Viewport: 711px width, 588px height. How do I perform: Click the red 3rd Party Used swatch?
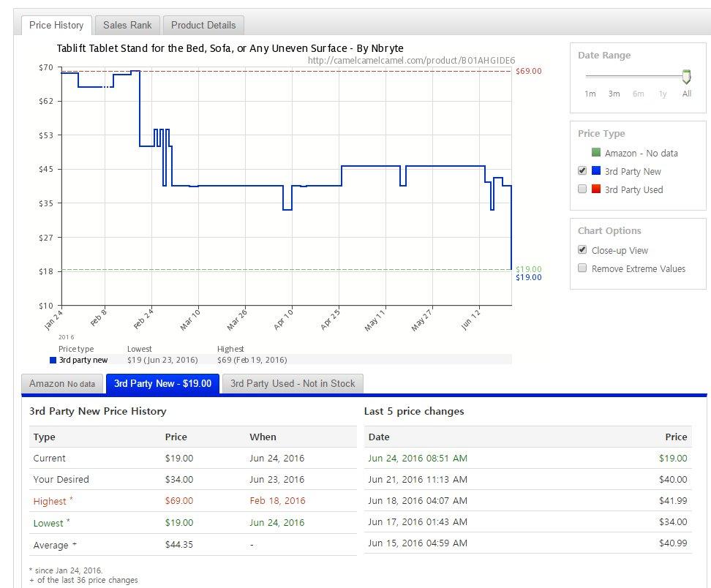(x=596, y=189)
